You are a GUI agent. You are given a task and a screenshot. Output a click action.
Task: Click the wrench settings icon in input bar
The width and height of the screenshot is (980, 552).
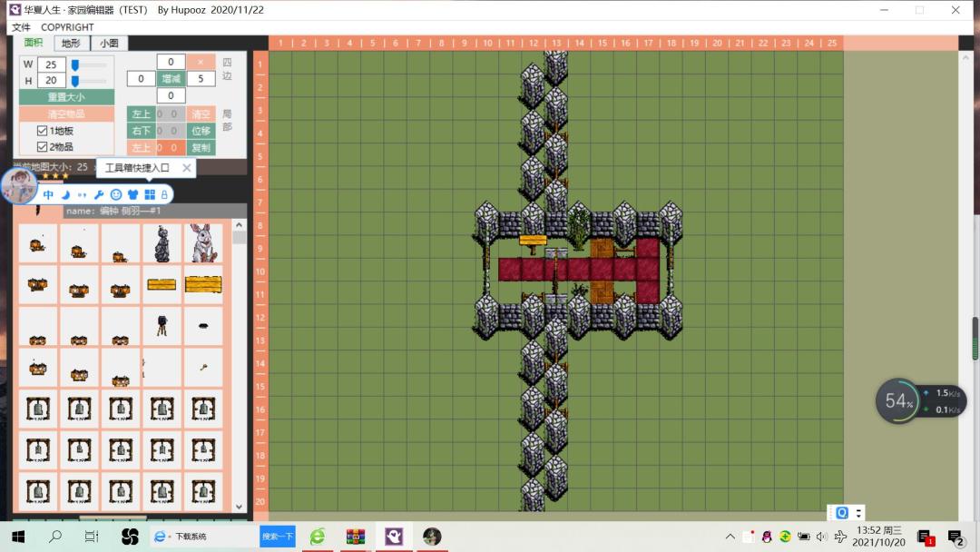pyautogui.click(x=99, y=194)
